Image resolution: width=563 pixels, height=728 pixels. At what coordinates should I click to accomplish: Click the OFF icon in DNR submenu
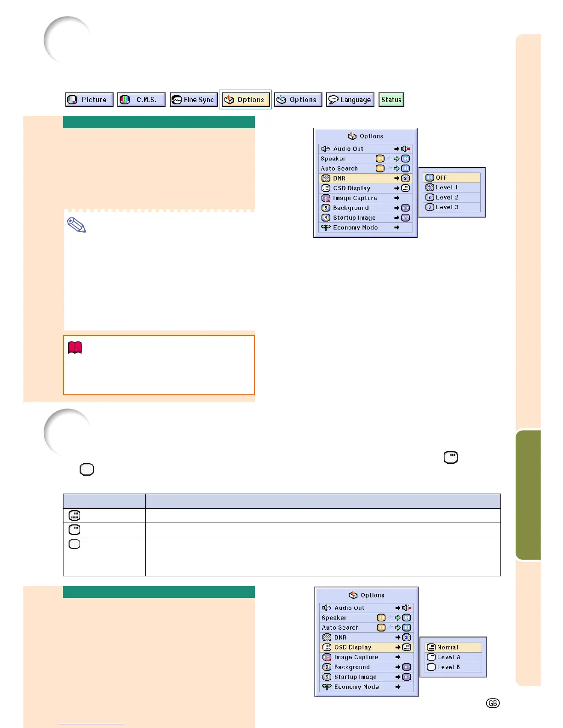click(x=430, y=177)
